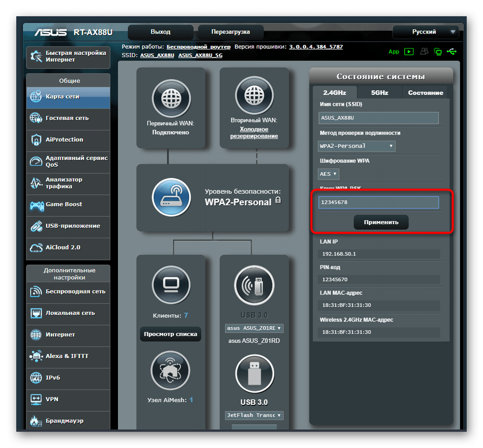
Task: Open the WPA encryption AES dropdown
Action: (x=328, y=174)
